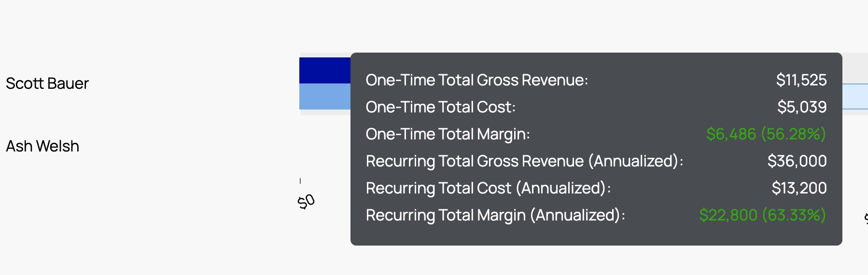Click the green $22,800 (63.33%) margin value
Viewport: 868px width, 275px height.
762,215
